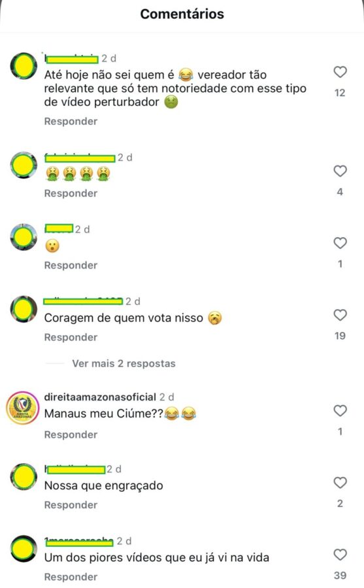Reply to the vomiting emojis comment
364x588 pixels.
71,193
